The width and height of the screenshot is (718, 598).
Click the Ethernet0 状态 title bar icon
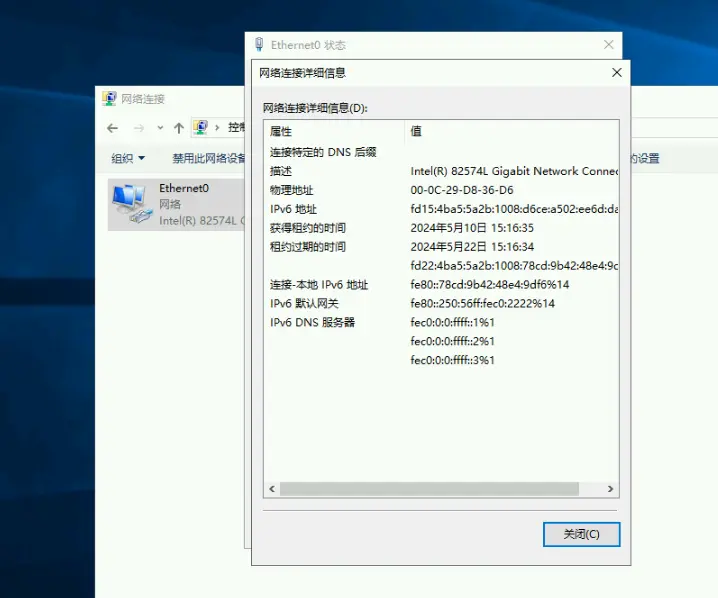click(260, 45)
